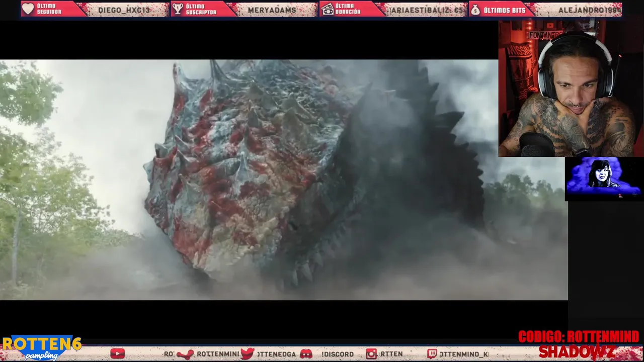This screenshot has width=644, height=362.
Task: Click the money bag icon for Últimos Bits
Action: coord(475,9)
